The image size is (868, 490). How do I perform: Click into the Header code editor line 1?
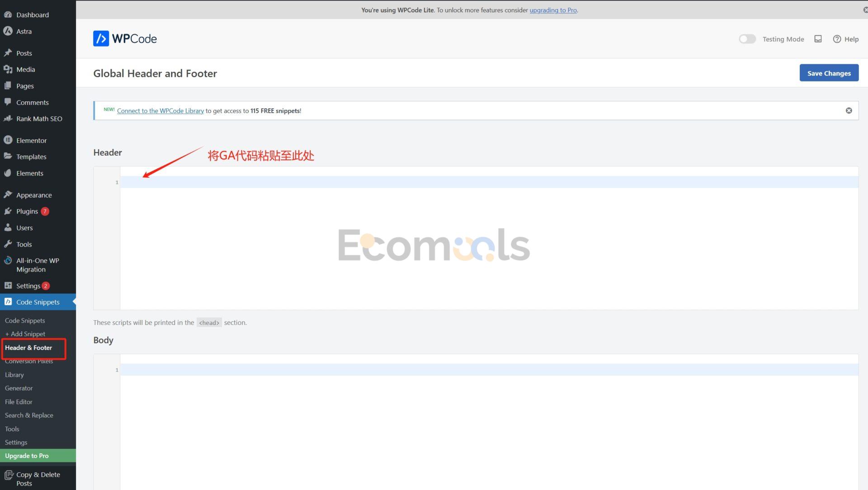tap(489, 182)
